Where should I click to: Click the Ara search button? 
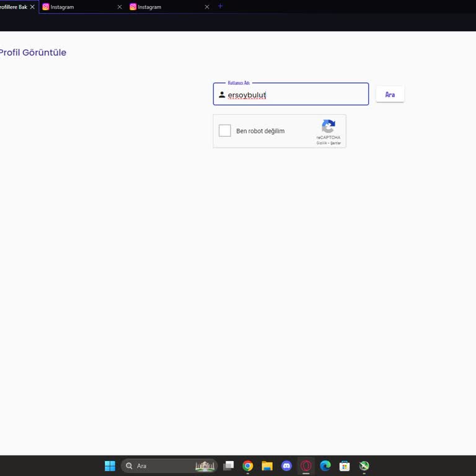pyautogui.click(x=390, y=94)
